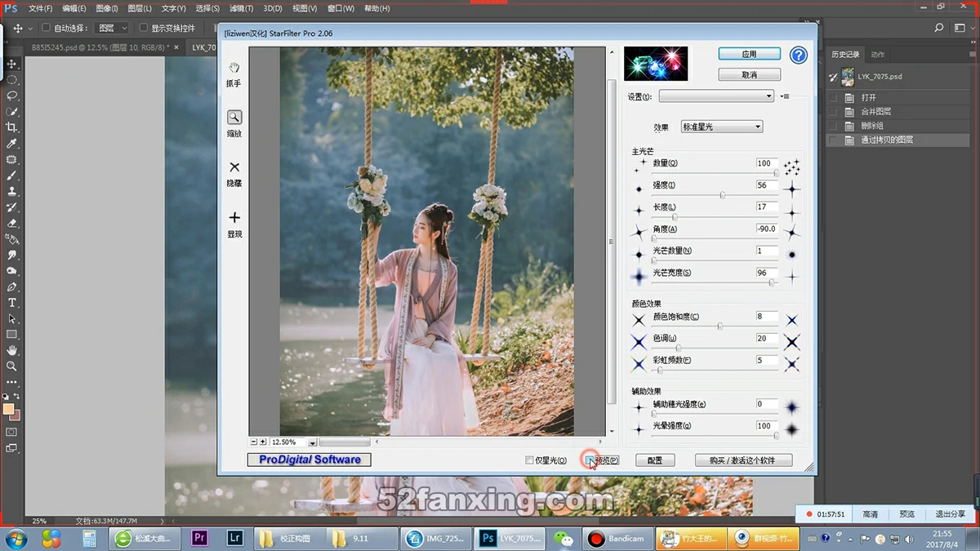Choose the Hide (隐藏) X tool in StarFilter

234,167
